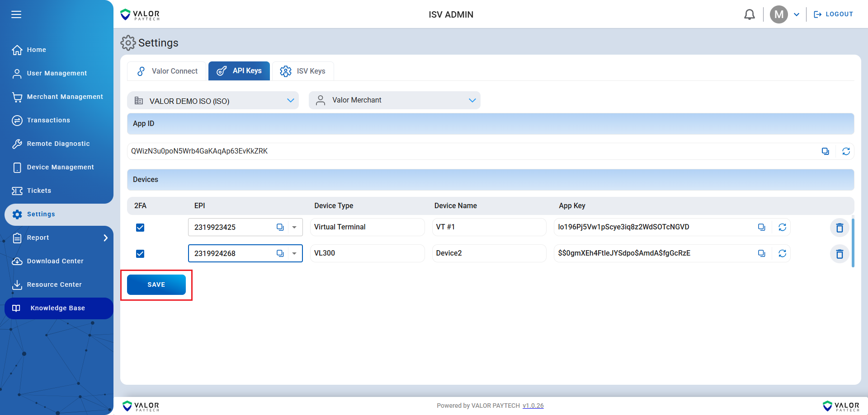This screenshot has width=868, height=415.
Task: Click the user avatar M icon
Action: tap(778, 14)
